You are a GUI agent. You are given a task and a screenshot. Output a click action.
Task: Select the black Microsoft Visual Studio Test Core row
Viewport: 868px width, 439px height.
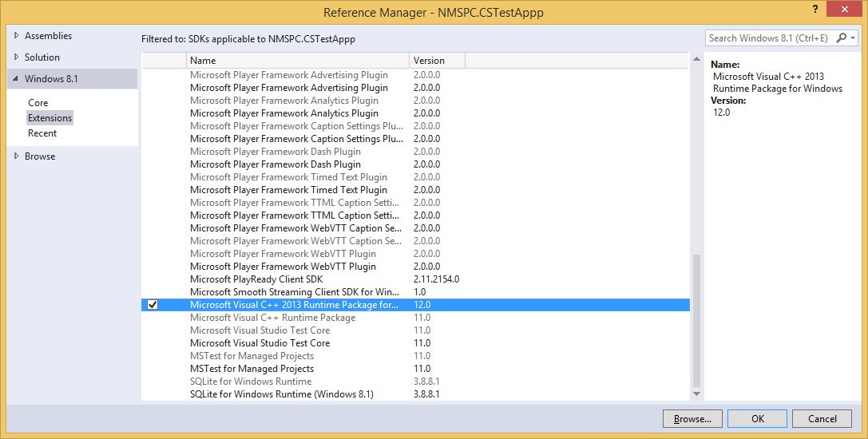(415, 343)
